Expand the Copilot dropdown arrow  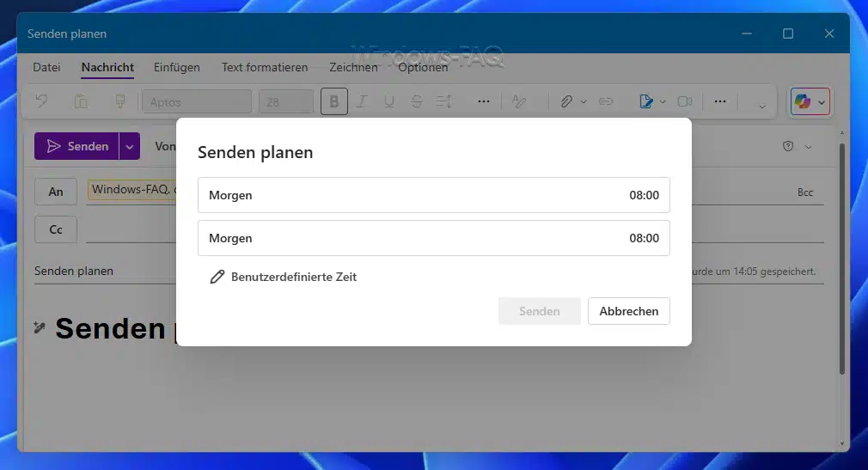click(x=822, y=102)
